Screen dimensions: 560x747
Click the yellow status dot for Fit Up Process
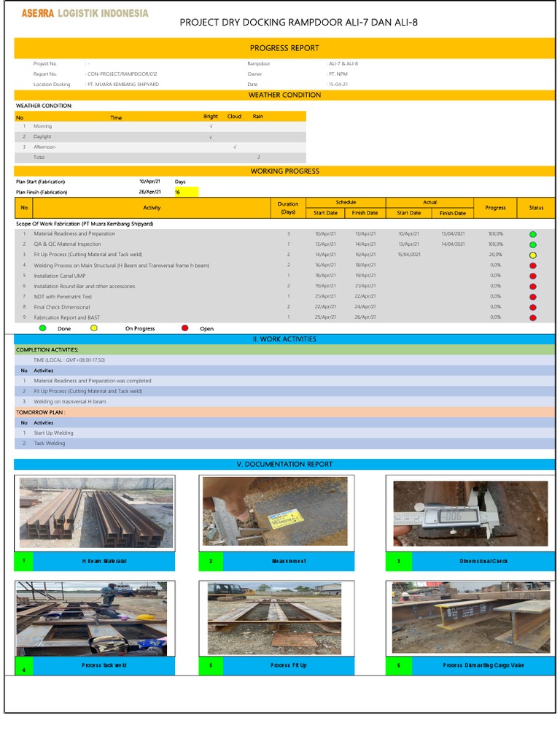(x=533, y=255)
